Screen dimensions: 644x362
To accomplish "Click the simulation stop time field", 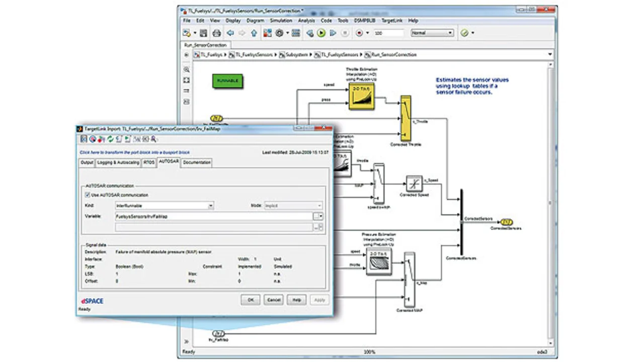I will pos(389,33).
